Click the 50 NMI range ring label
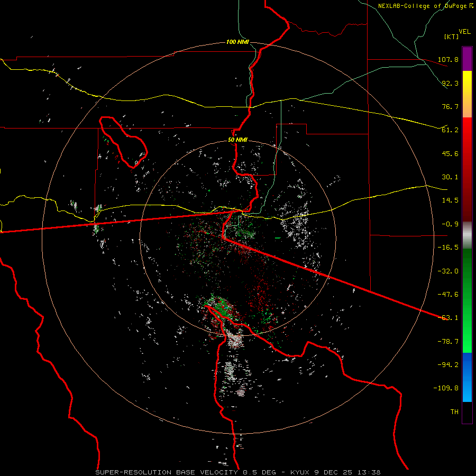 point(237,140)
